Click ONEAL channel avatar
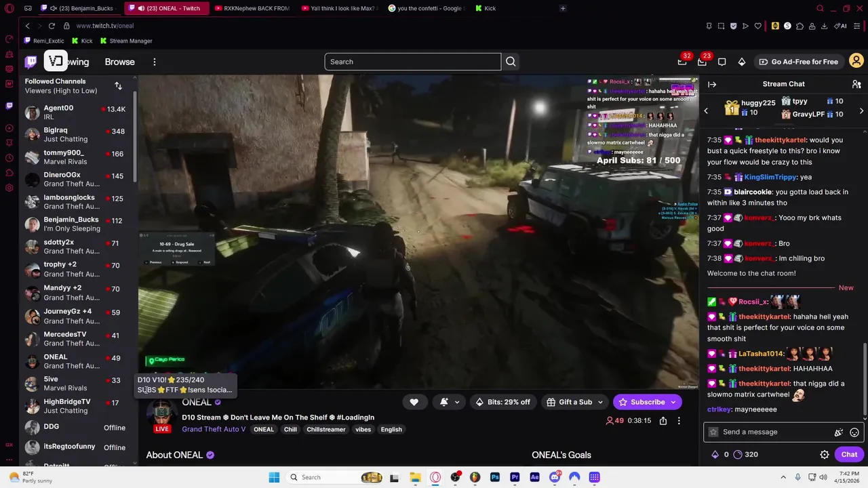 pos(161,412)
